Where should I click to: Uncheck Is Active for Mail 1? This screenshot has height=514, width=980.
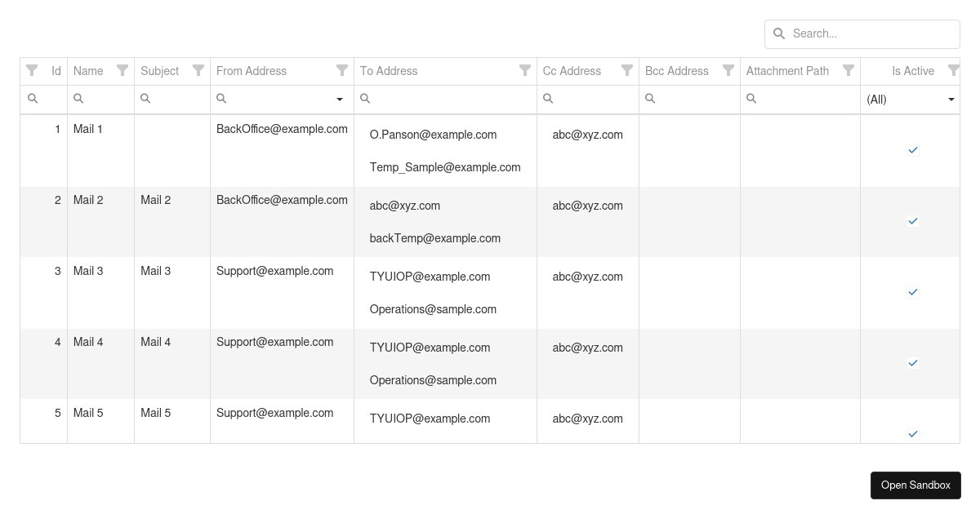(x=912, y=150)
